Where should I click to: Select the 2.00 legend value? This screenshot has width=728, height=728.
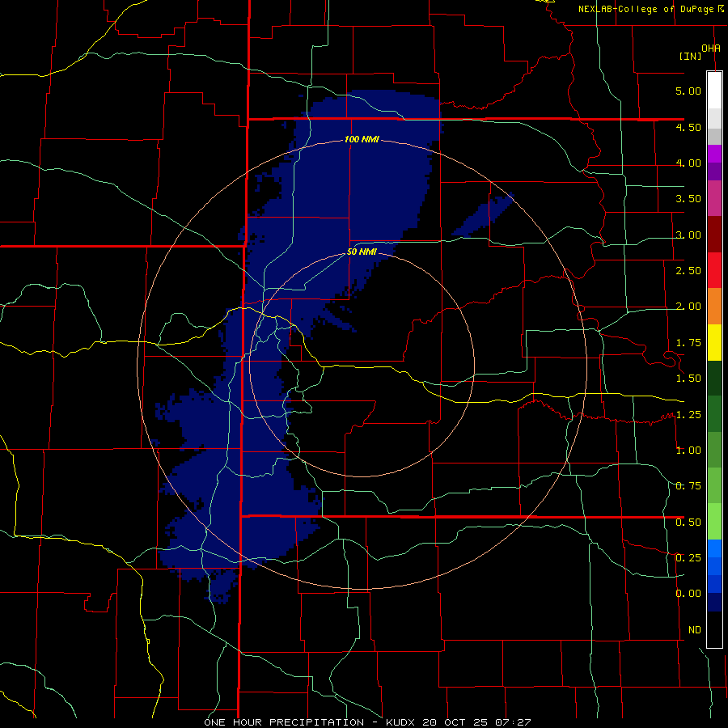click(x=688, y=307)
